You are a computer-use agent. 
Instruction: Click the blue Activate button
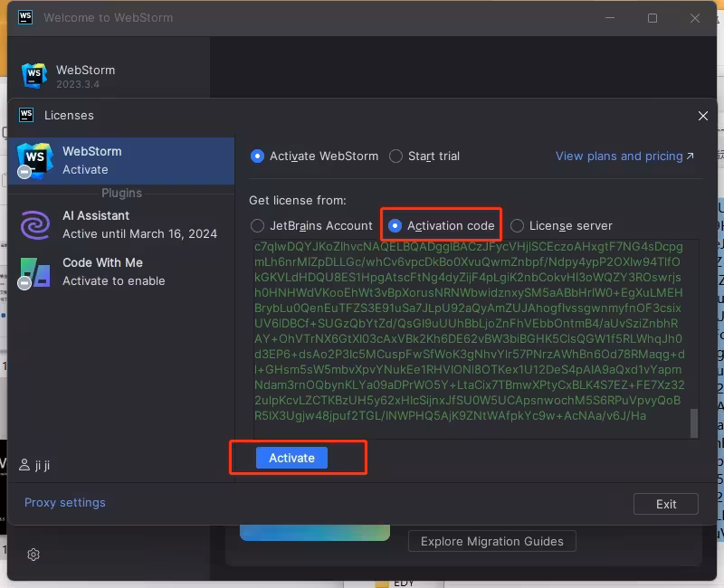(x=291, y=458)
